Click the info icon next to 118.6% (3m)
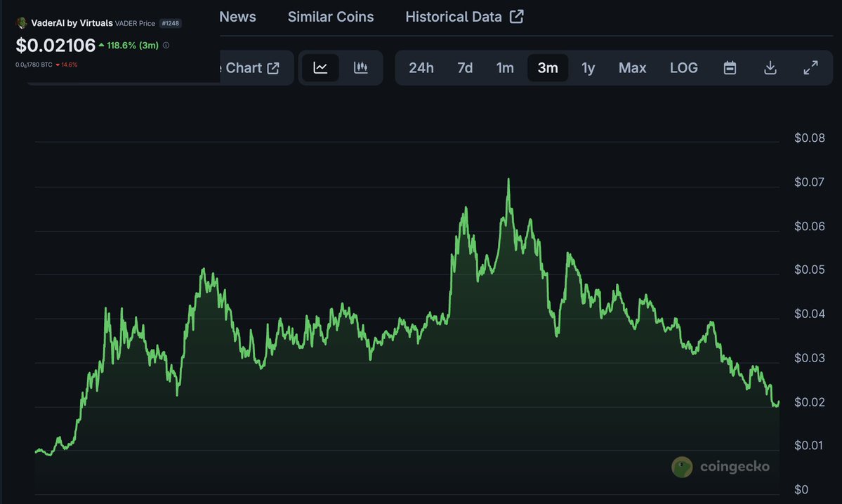Screen dimensions: 842x504 166,45
